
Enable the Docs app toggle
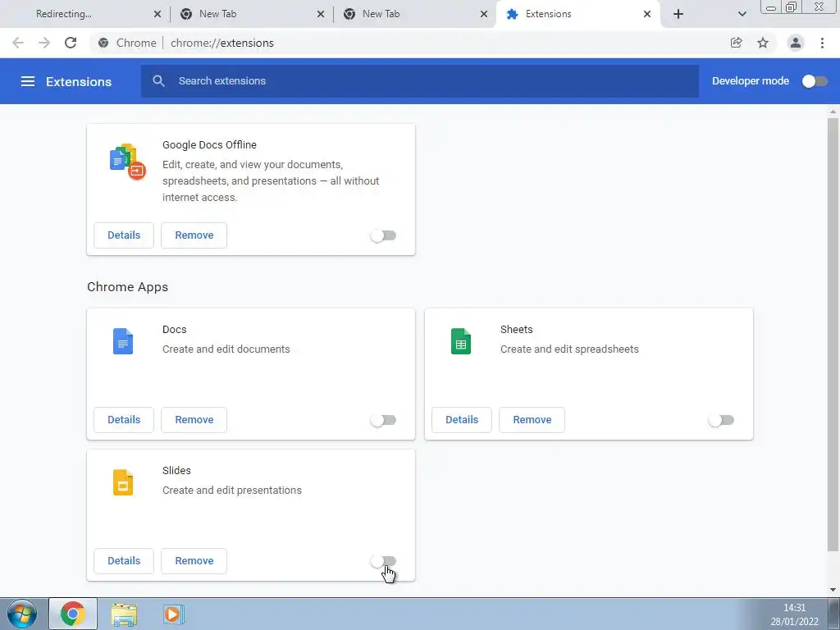tap(383, 420)
